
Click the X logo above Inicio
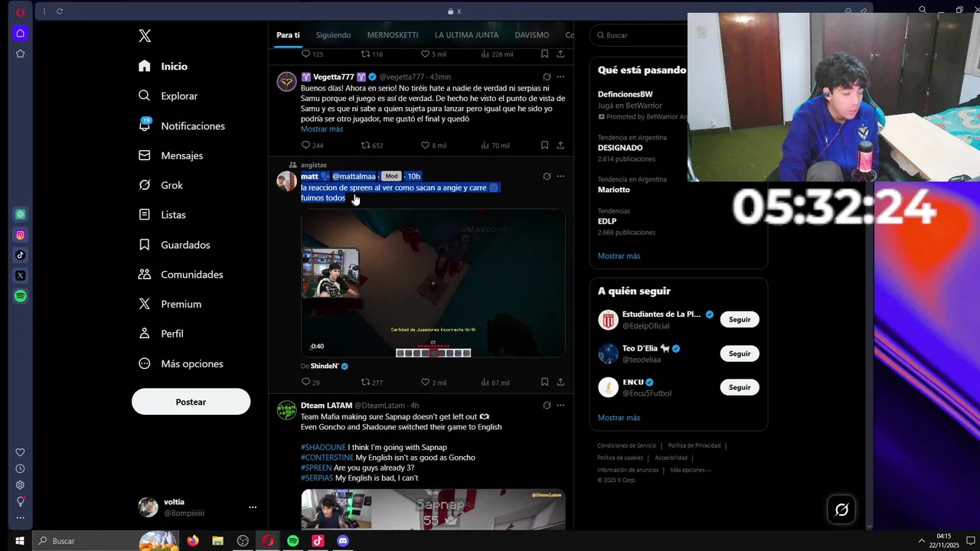point(145,35)
